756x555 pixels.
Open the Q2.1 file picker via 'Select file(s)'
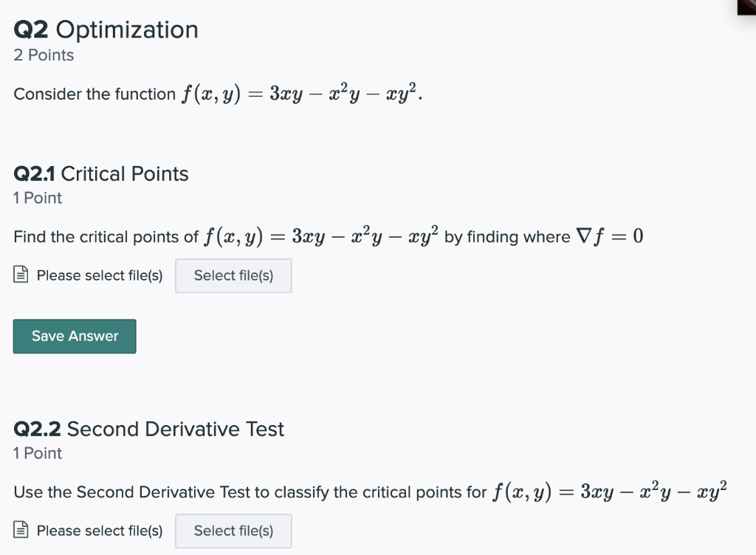point(233,275)
